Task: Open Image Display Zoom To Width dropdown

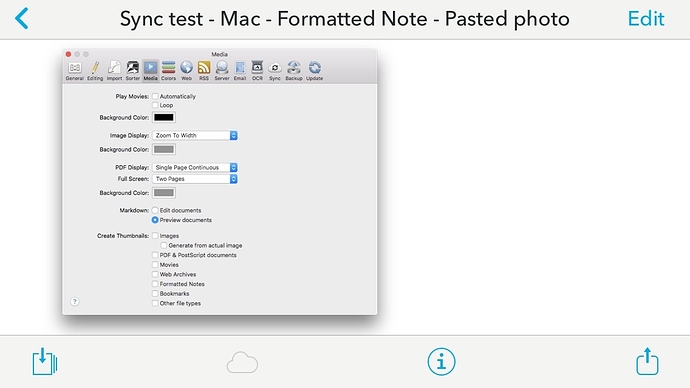Action: [195, 135]
